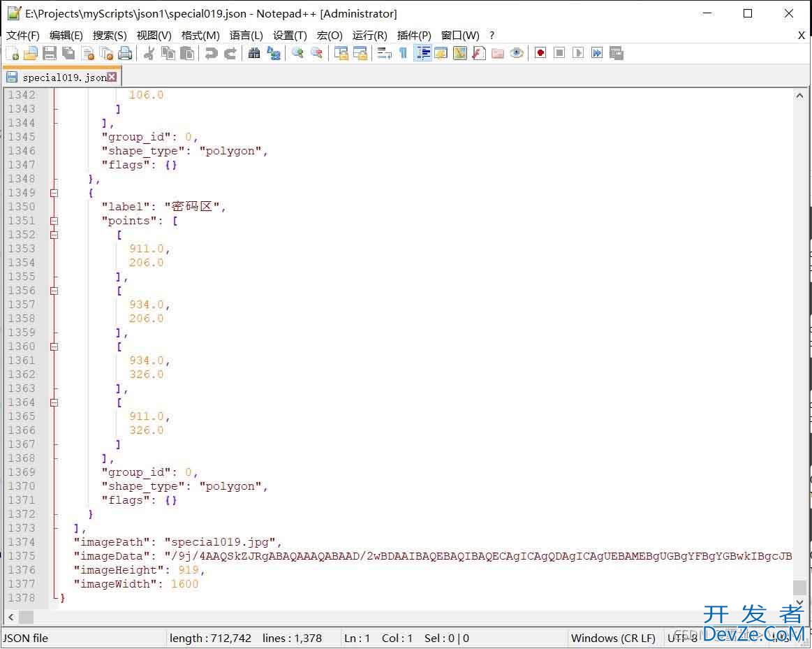Click the horizontal scrollbar thumb

coord(27,617)
